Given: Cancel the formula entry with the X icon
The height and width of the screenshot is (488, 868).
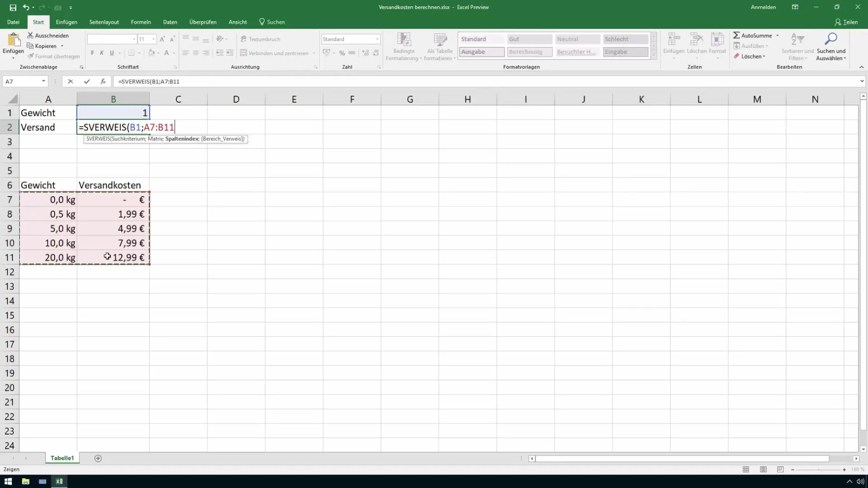Looking at the screenshot, I should tap(70, 81).
